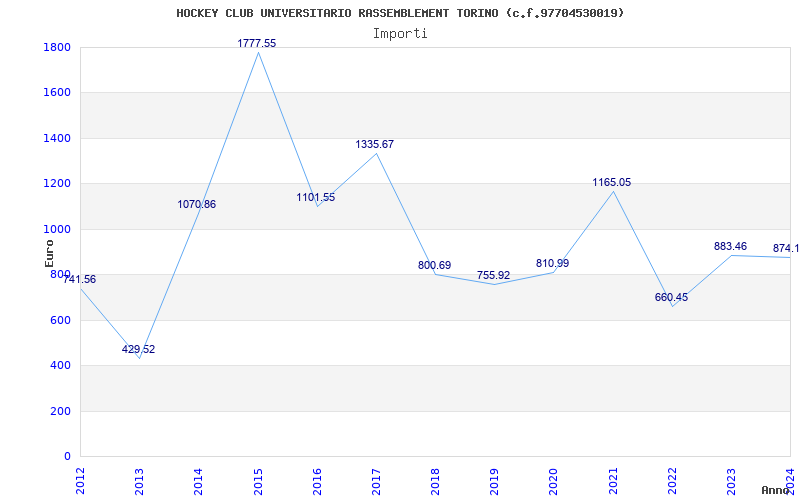Click the Importi subtitle
Screen dimensions: 800x500
(x=400, y=34)
